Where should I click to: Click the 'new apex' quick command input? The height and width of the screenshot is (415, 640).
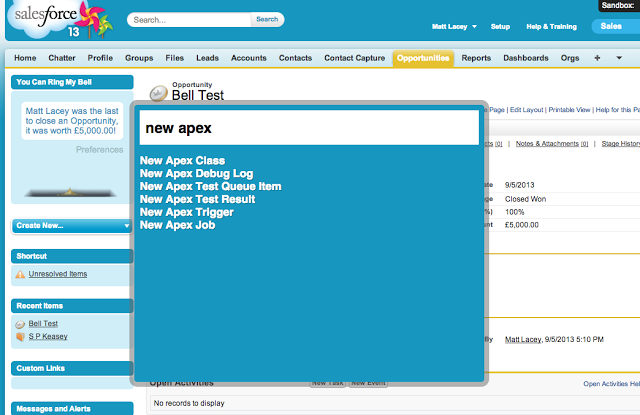[x=309, y=128]
